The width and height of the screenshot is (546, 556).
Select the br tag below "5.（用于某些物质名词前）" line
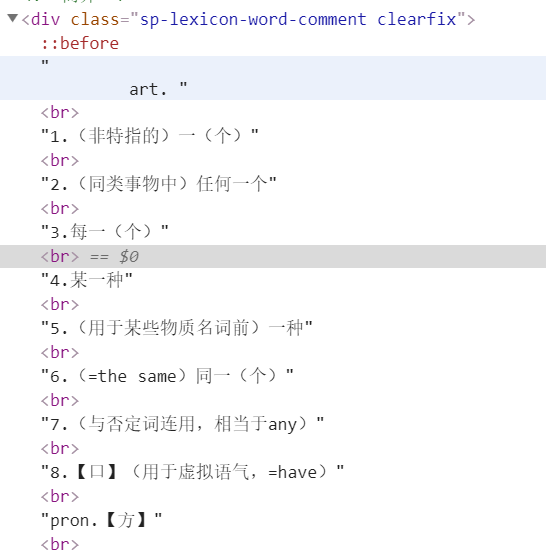point(60,352)
